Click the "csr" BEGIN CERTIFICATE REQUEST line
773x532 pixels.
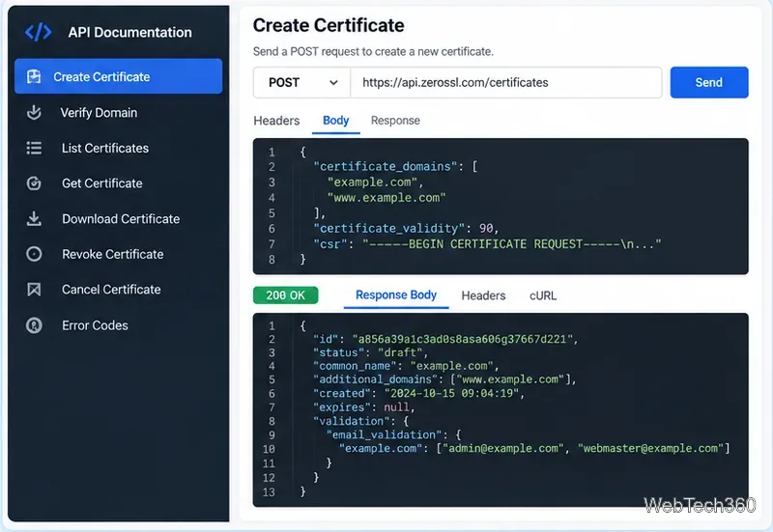[x=487, y=244]
